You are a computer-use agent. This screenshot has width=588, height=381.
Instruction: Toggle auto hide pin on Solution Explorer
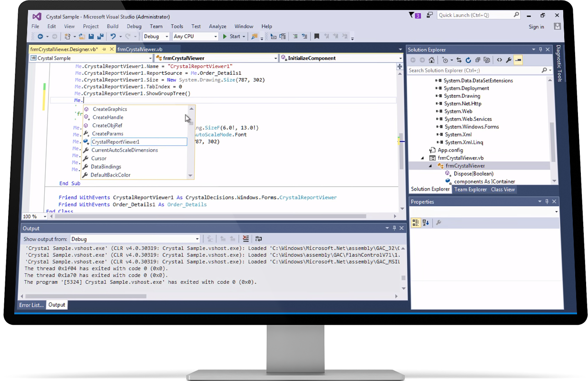540,50
